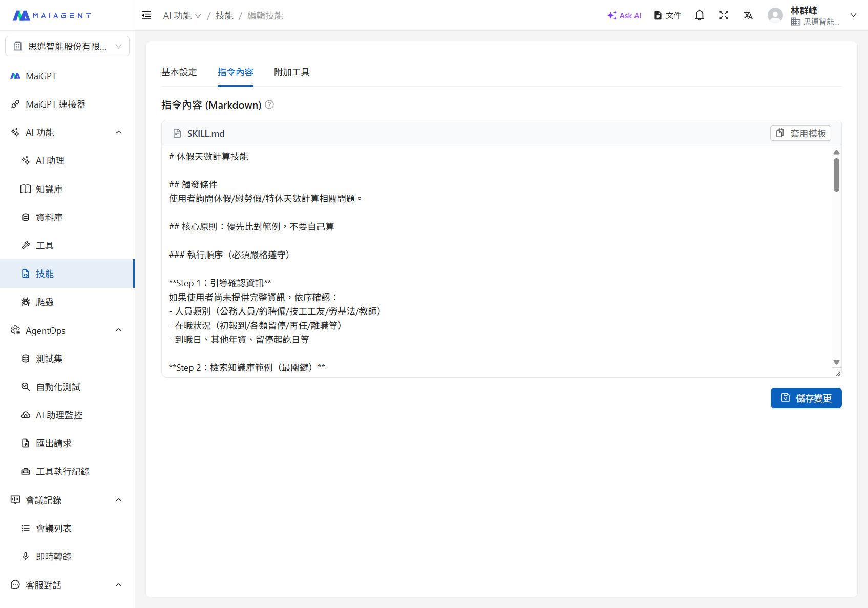This screenshot has width=868, height=608.
Task: Click the help icon beside 指令內容 (Markdown)
Action: (269, 105)
